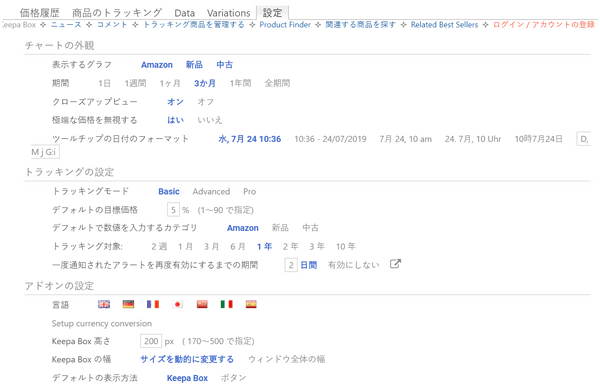
Task: Select the Italian language flag
Action: [226, 304]
